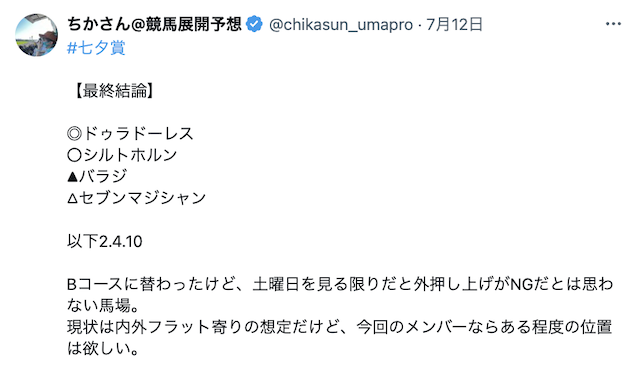The image size is (640, 368).
Task: Click the blue verified checkmark badge
Action: (255, 24)
